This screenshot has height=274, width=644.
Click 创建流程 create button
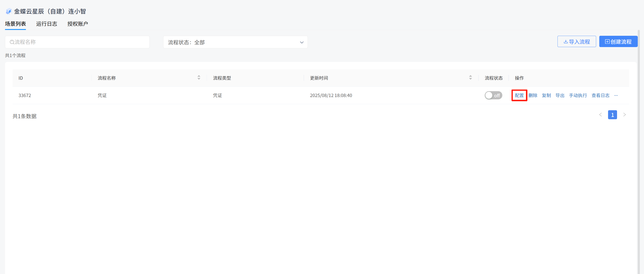pyautogui.click(x=618, y=42)
